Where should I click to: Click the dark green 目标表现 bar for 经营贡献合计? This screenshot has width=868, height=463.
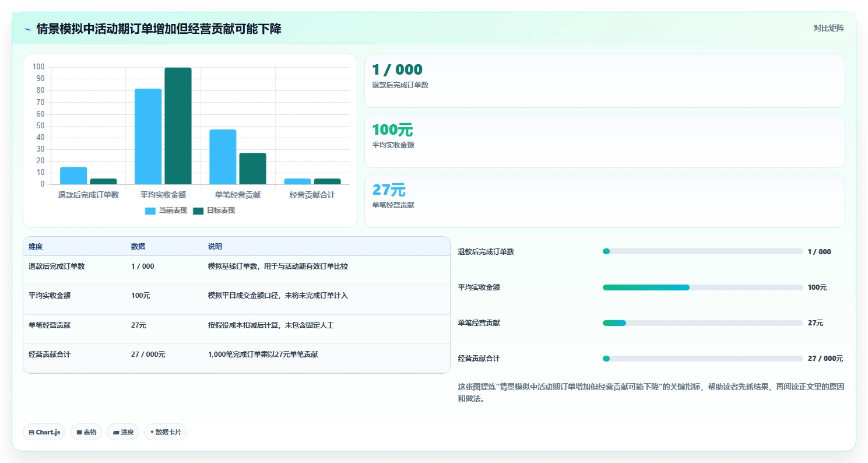(327, 181)
